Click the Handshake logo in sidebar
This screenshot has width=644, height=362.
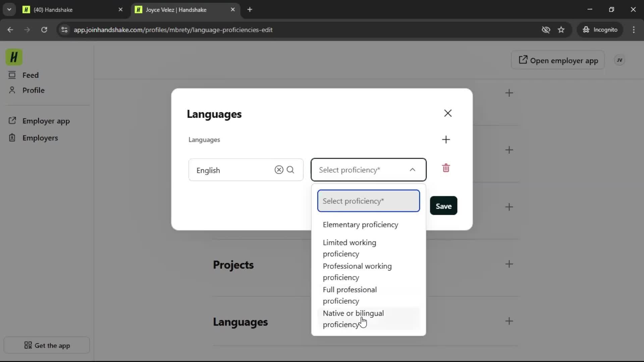tap(14, 57)
